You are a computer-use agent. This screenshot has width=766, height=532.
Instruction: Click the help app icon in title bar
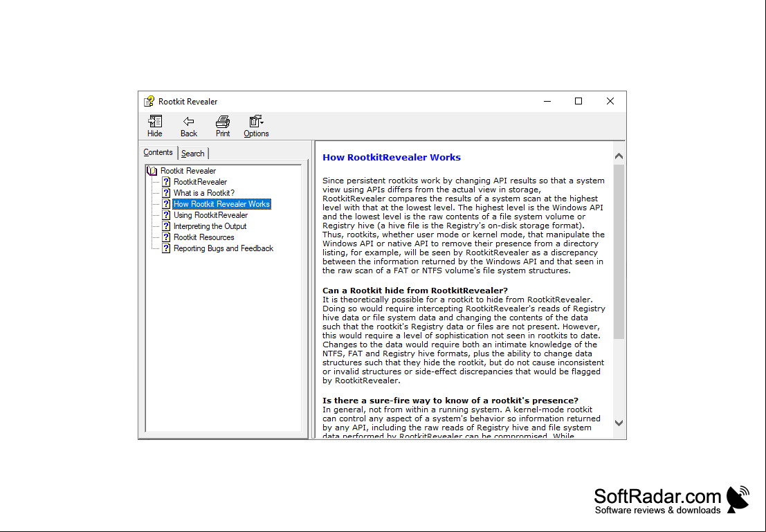click(x=149, y=101)
